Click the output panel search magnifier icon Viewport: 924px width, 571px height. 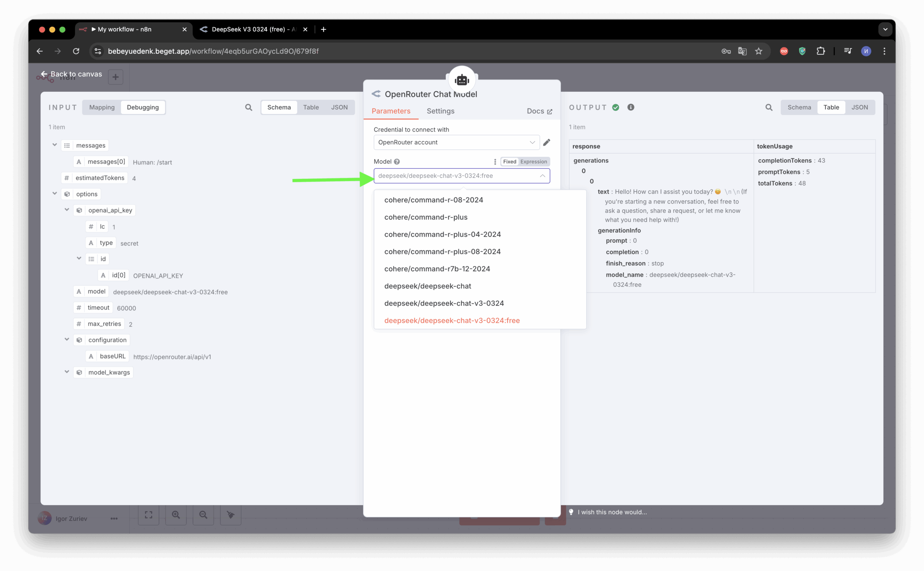click(x=769, y=107)
